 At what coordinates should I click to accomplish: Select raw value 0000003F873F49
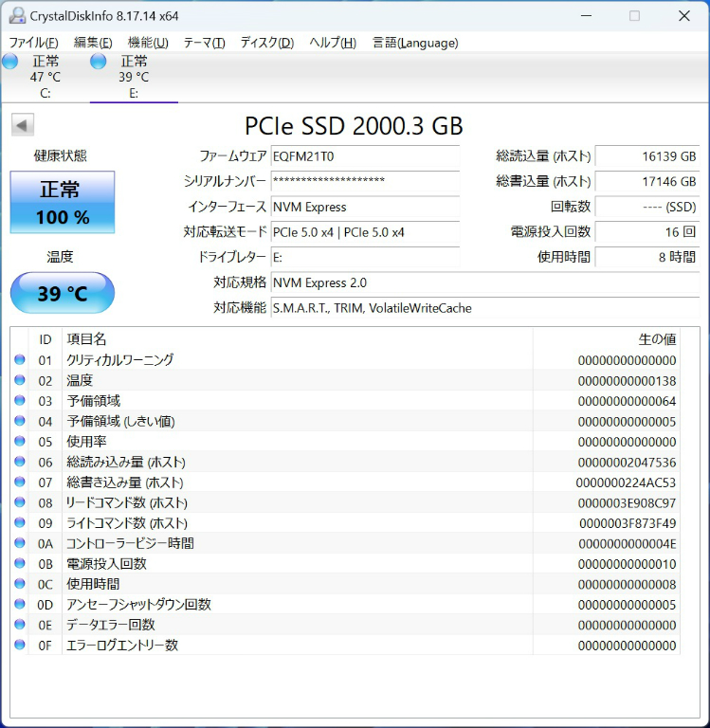click(x=628, y=523)
